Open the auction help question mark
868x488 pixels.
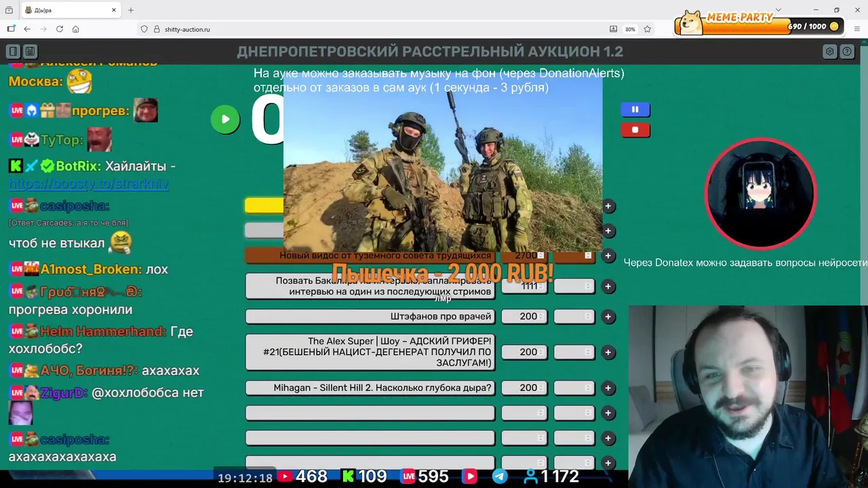tap(847, 52)
